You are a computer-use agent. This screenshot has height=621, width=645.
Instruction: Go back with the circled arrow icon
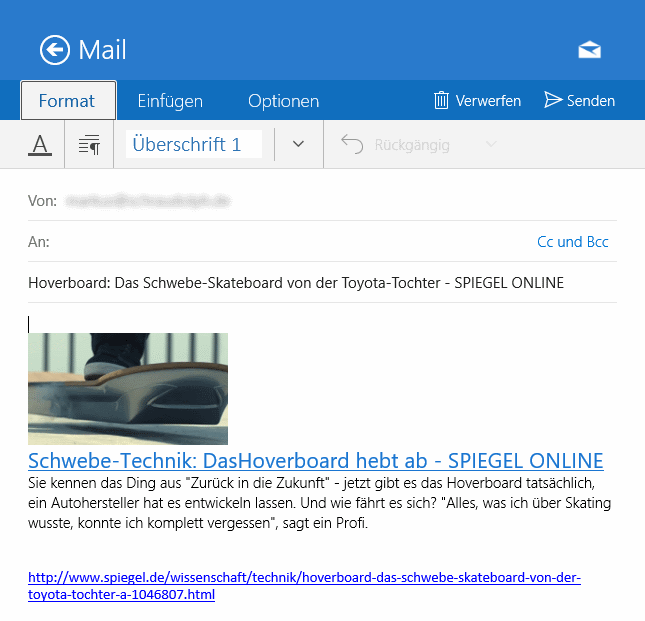click(55, 50)
